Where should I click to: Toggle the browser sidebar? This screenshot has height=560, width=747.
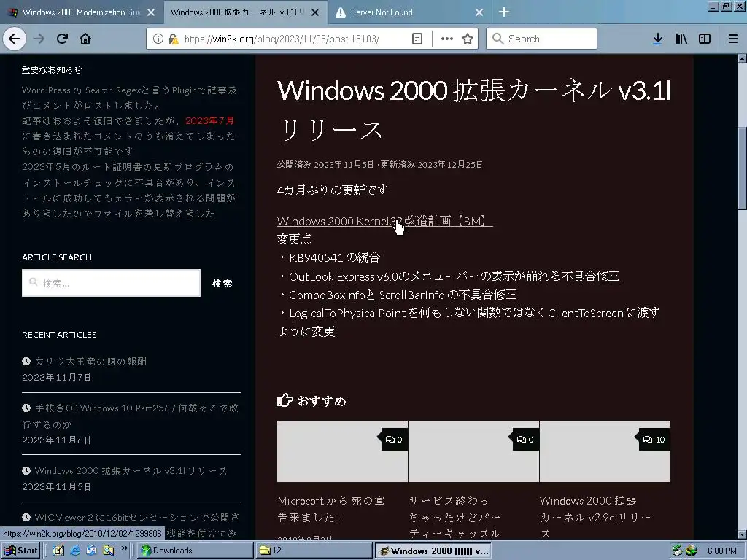click(x=705, y=39)
